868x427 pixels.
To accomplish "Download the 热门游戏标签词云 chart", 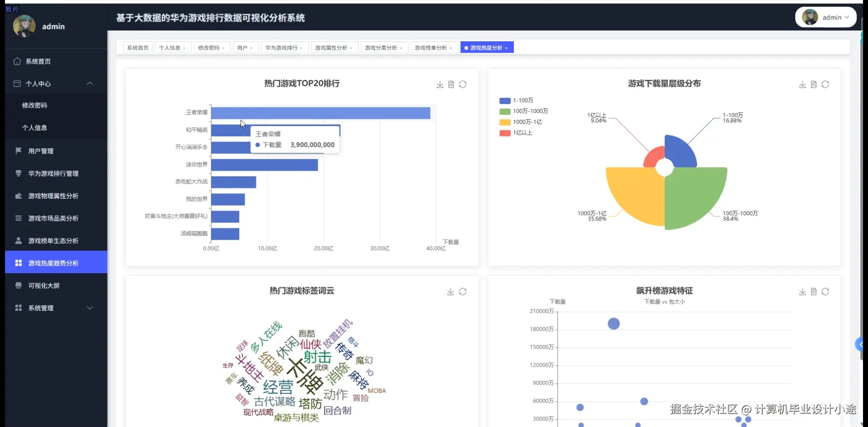I will click(x=450, y=292).
